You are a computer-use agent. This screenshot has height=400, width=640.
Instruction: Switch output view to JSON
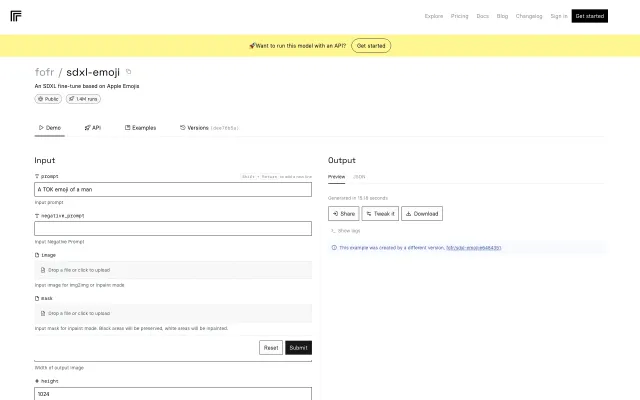coord(360,176)
